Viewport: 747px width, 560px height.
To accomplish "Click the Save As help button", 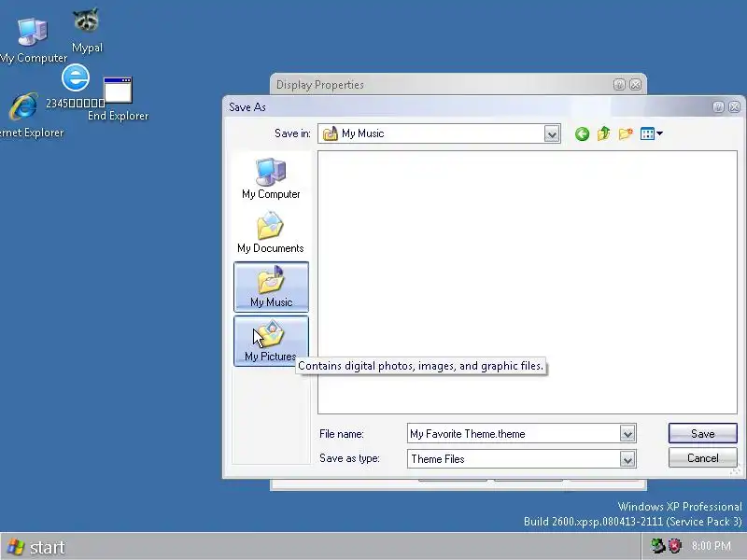I will (718, 107).
